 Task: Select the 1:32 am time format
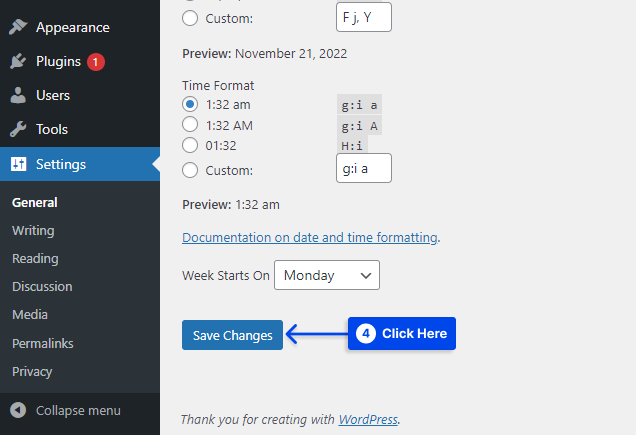(x=190, y=104)
